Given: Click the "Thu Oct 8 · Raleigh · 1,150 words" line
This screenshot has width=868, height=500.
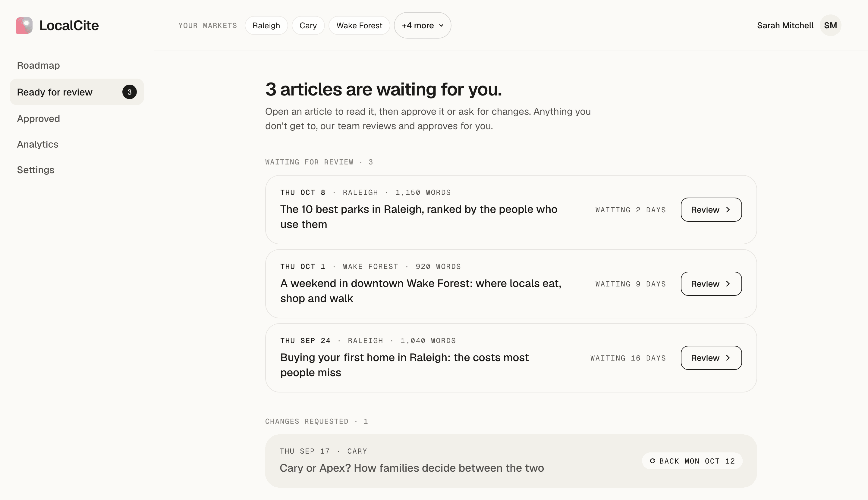Looking at the screenshot, I should coord(365,192).
